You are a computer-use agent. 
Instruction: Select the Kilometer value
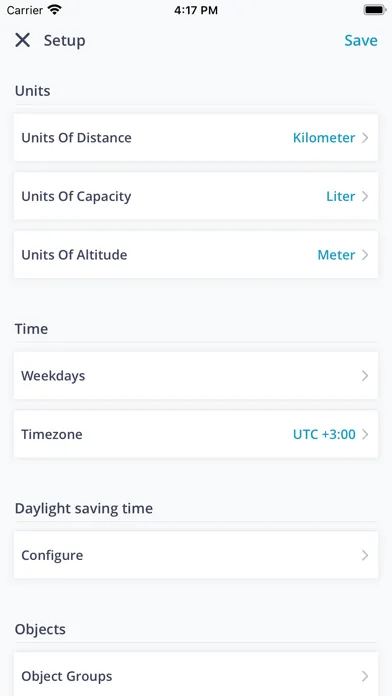[x=324, y=138]
